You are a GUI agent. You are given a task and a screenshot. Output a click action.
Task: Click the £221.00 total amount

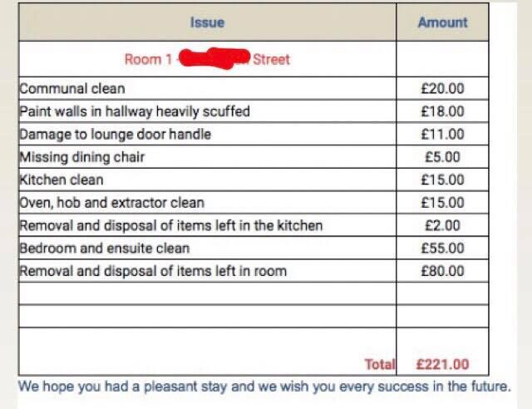pyautogui.click(x=442, y=364)
